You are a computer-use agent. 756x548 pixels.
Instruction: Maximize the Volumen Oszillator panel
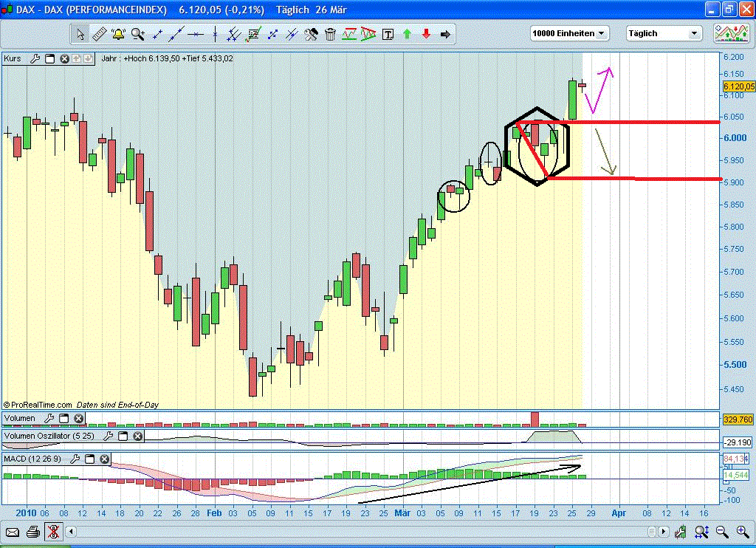coord(123,436)
